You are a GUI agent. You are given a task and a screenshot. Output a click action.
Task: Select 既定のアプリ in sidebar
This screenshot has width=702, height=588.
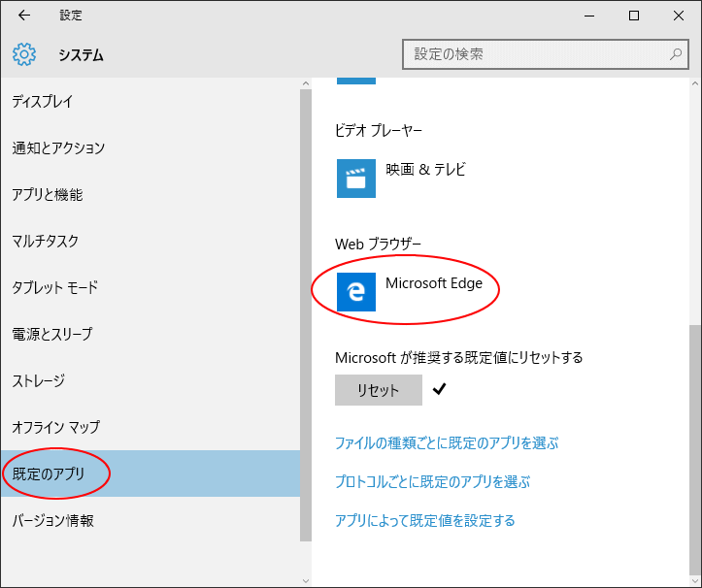[x=150, y=474]
